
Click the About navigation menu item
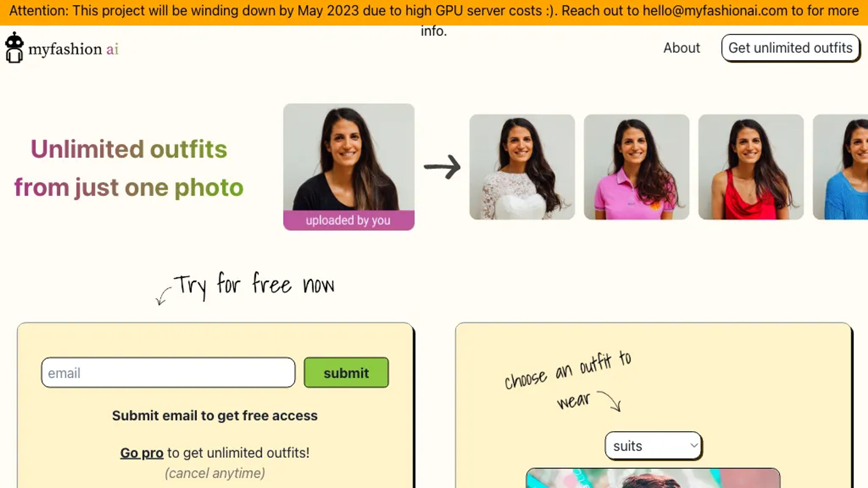point(682,48)
